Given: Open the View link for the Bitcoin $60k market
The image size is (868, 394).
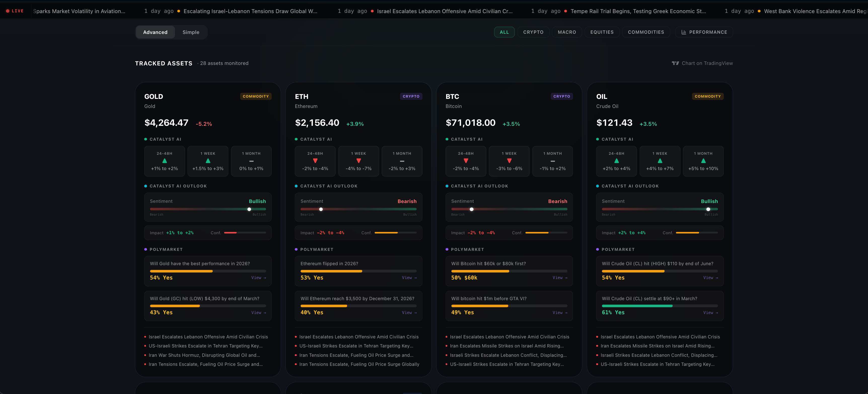Looking at the screenshot, I should coord(560,278).
